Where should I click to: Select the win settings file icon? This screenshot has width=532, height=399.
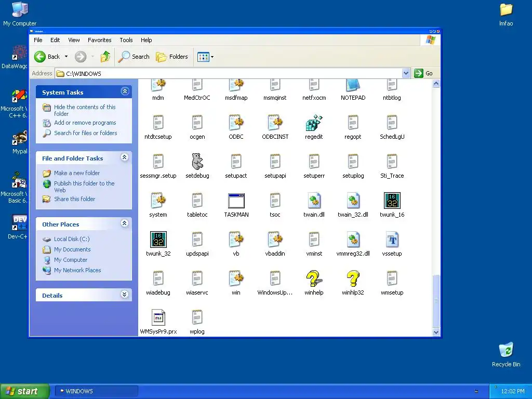coord(236,278)
